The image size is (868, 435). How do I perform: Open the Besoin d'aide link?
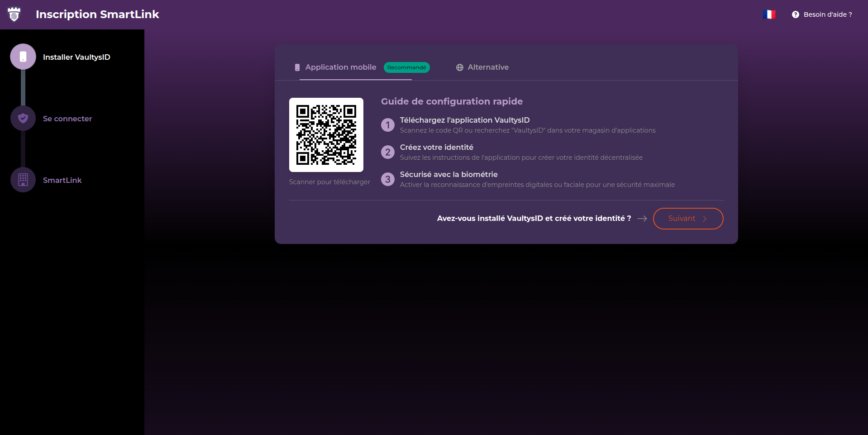(x=827, y=14)
